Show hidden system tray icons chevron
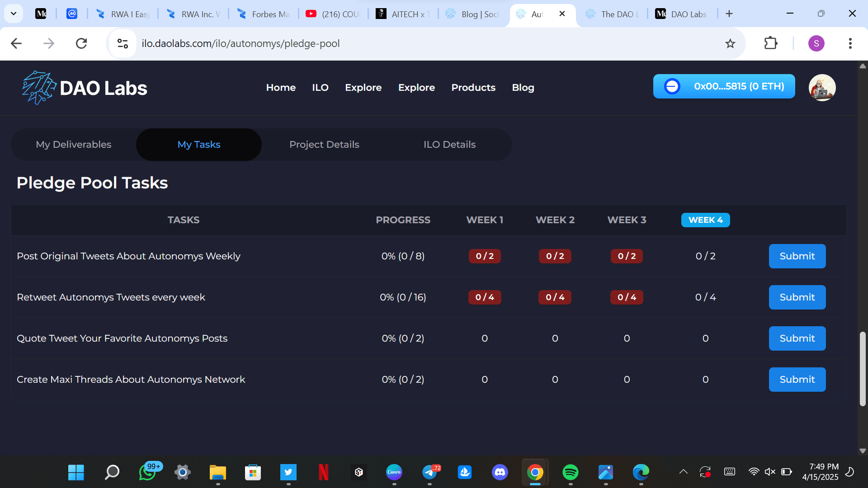868x488 pixels. [683, 472]
